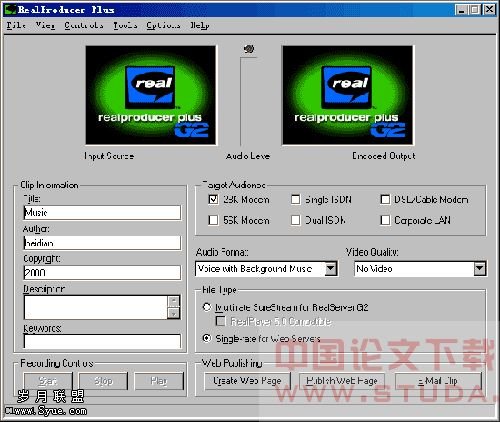Minimize the RealProducer Plus window

click(461, 10)
